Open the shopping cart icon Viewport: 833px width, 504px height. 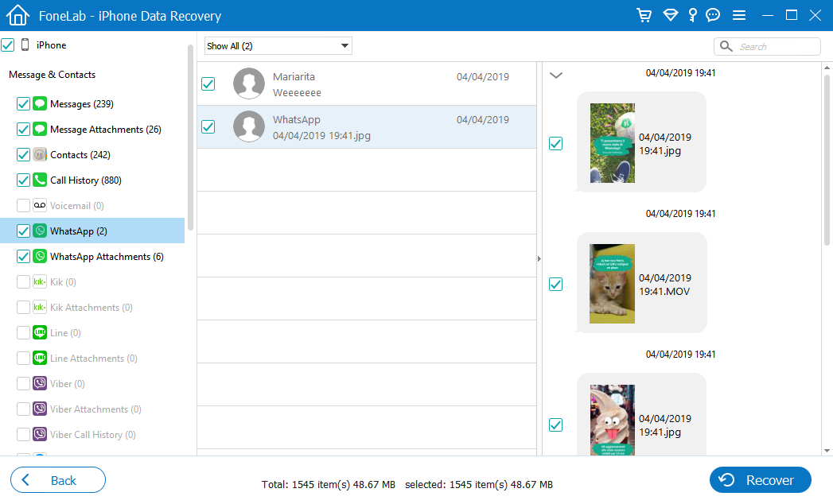644,15
